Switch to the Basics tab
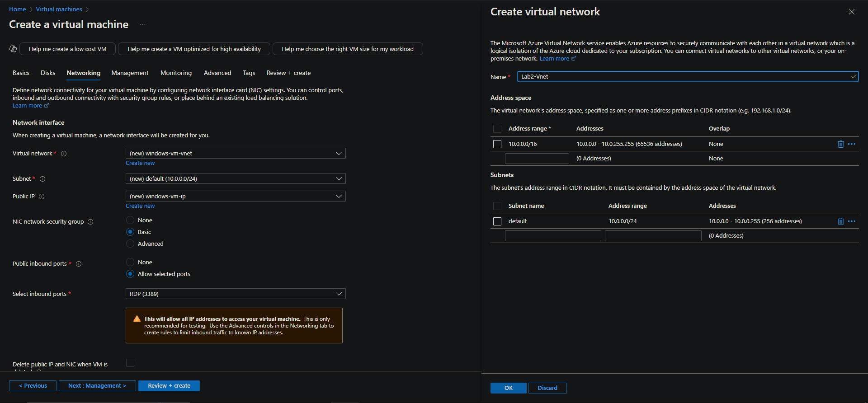Viewport: 868px width, 403px height. 21,73
